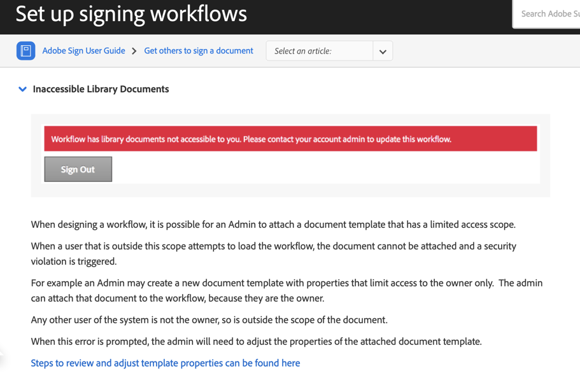Click the red alert banner

pos(290,138)
